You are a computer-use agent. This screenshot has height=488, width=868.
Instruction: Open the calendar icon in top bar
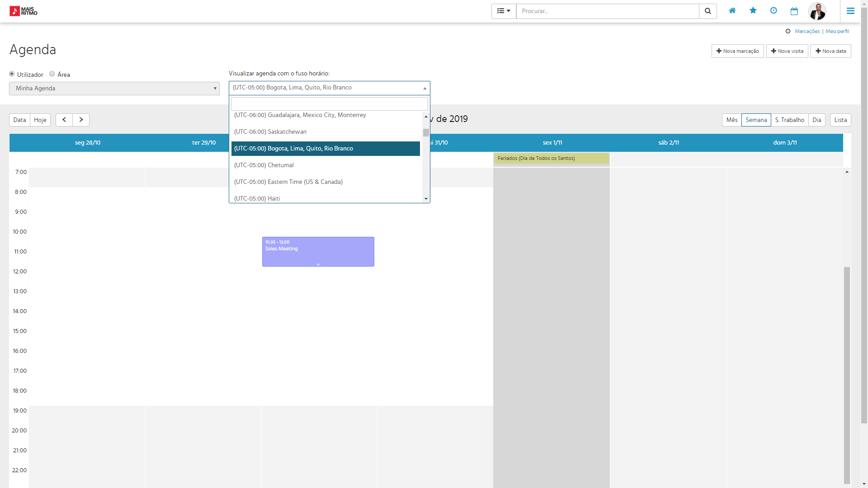tap(794, 11)
